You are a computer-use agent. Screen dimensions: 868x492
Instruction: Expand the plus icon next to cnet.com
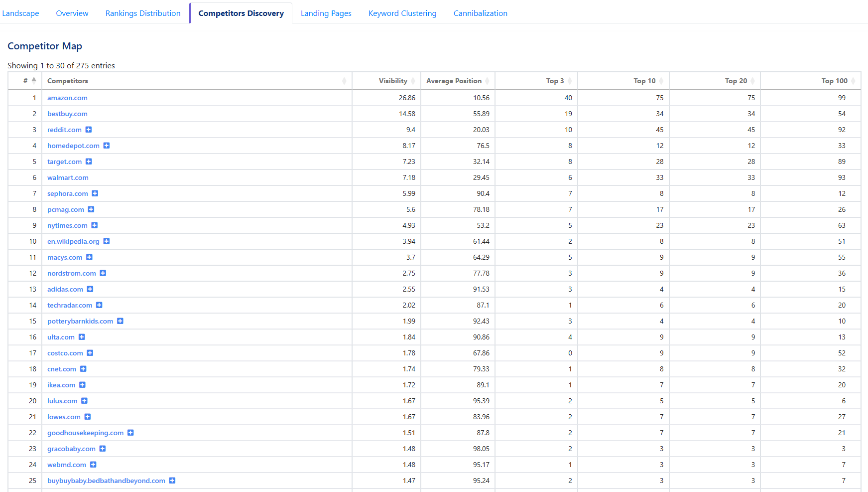83,369
